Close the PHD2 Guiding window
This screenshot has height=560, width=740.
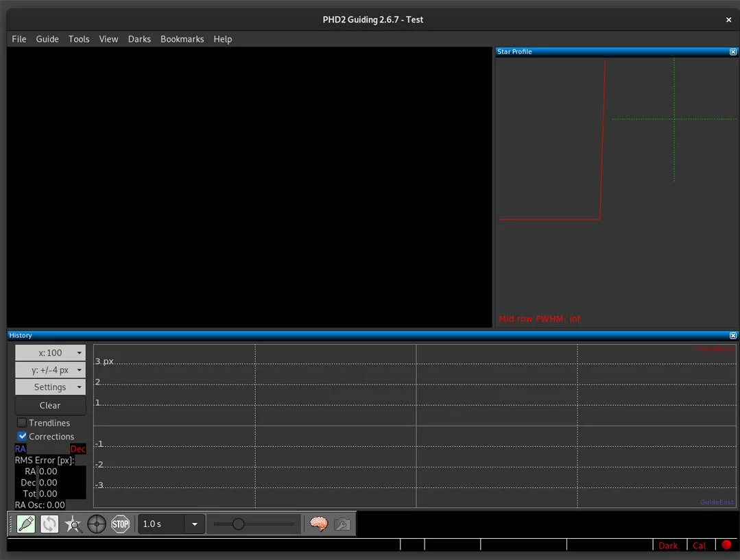(728, 20)
